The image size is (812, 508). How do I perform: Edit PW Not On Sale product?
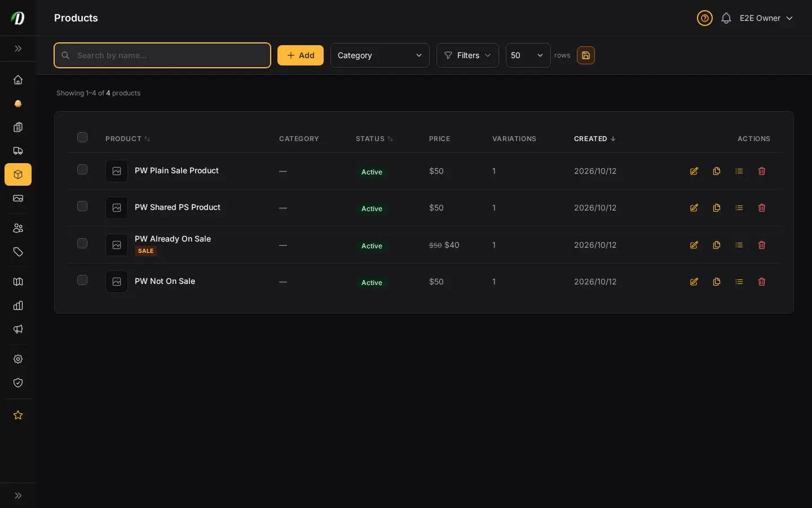pyautogui.click(x=694, y=282)
